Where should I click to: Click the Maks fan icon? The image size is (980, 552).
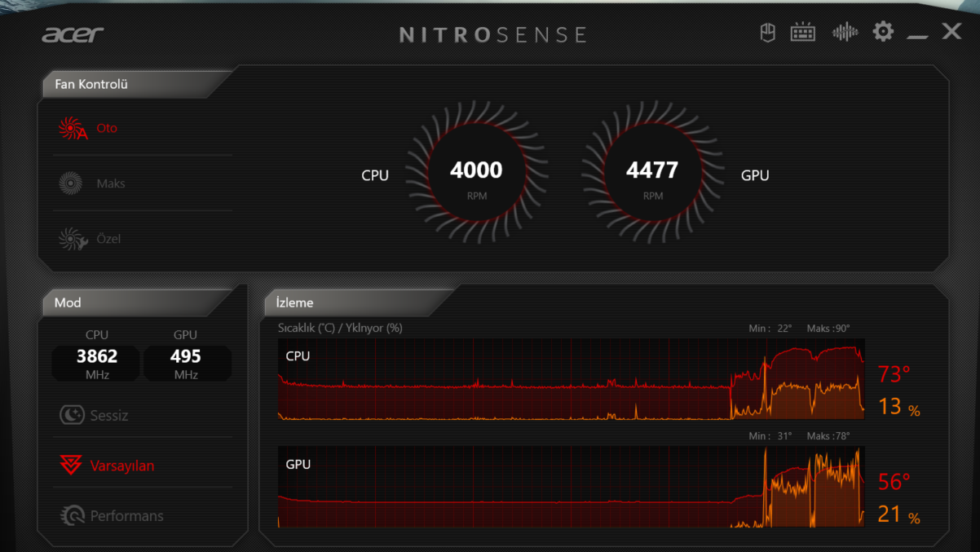coord(71,183)
